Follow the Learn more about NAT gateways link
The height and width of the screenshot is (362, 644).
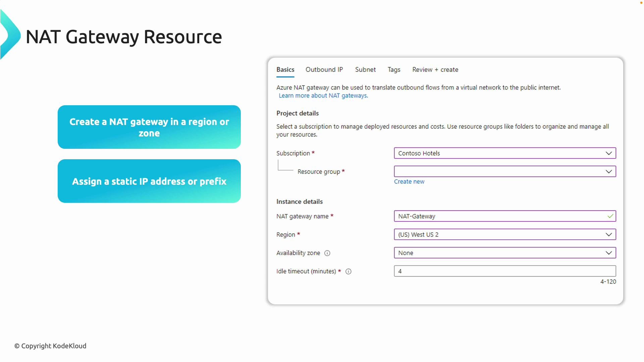323,96
